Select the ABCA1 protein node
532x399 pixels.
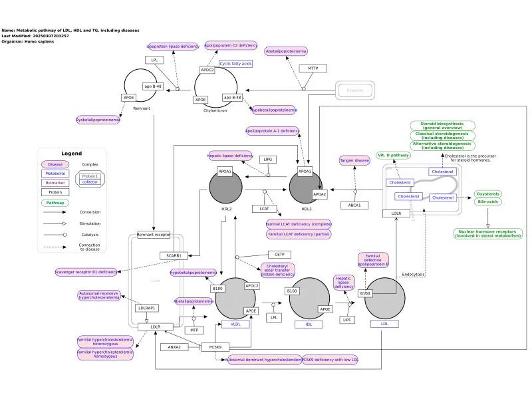click(x=354, y=205)
